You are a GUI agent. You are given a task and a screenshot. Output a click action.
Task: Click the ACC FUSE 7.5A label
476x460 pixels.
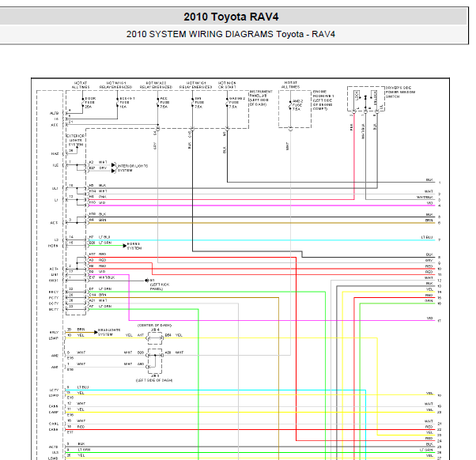(164, 103)
